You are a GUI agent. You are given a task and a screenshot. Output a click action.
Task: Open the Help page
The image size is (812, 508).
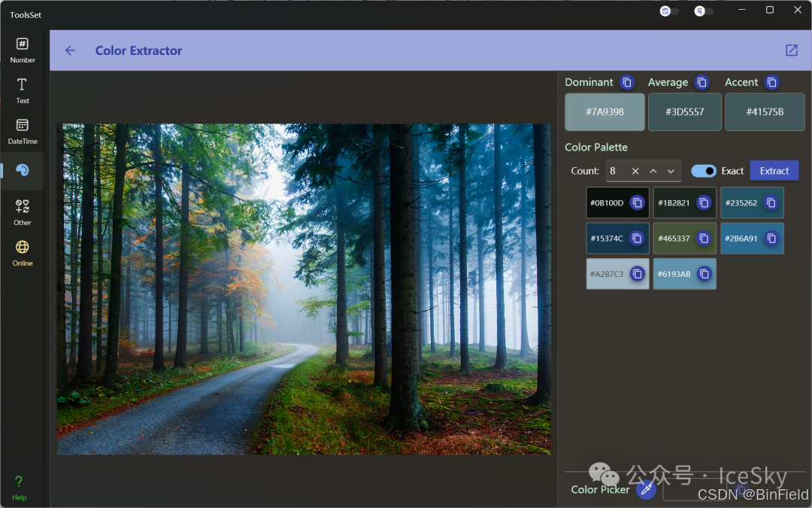(19, 488)
